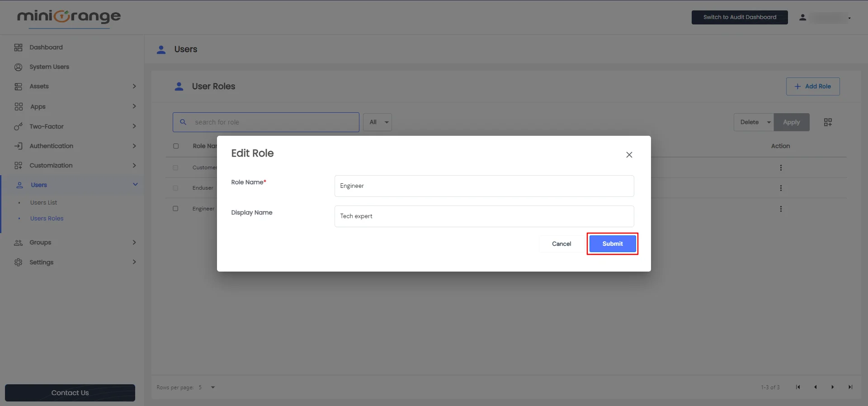Click the Groups people icon

(x=18, y=243)
